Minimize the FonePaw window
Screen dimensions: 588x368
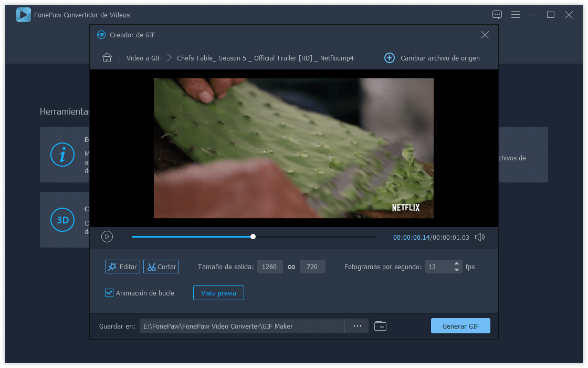pyautogui.click(x=533, y=15)
